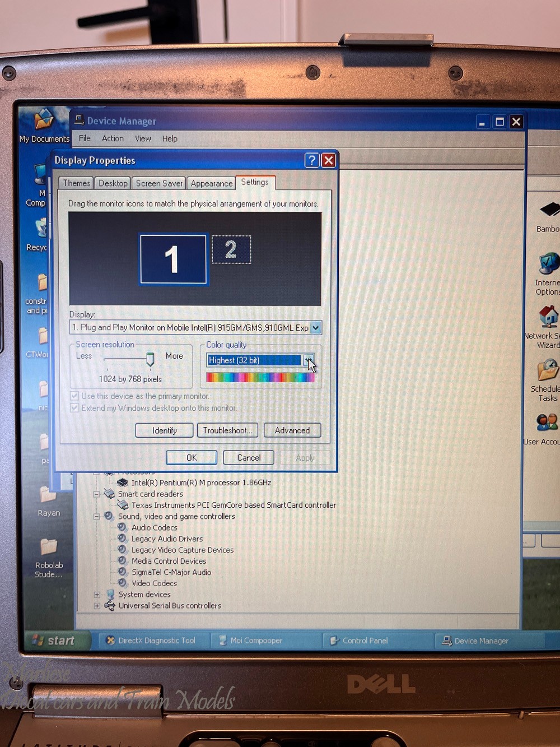
Task: Expand the System devices node
Action: (97, 595)
